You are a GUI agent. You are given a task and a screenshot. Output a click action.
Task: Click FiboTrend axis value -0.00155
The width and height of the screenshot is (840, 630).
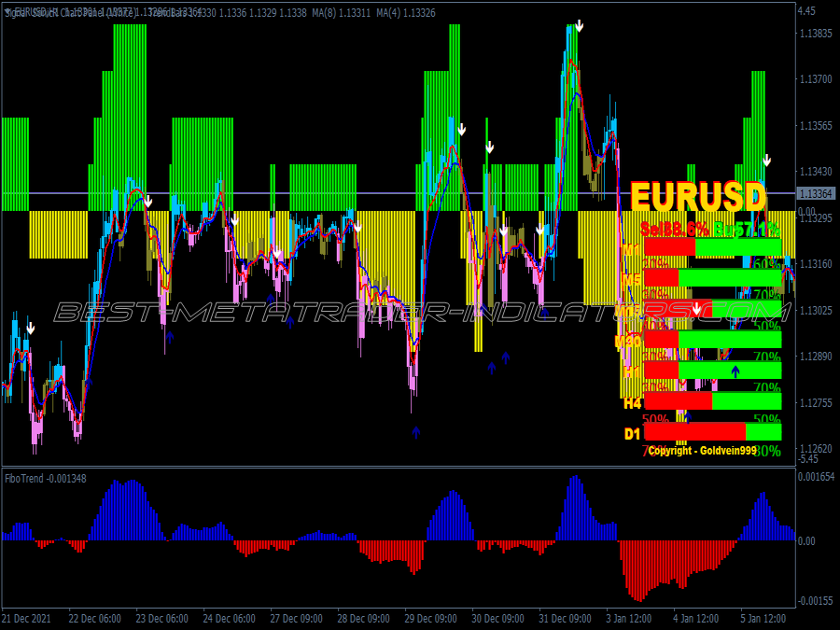tap(816, 600)
